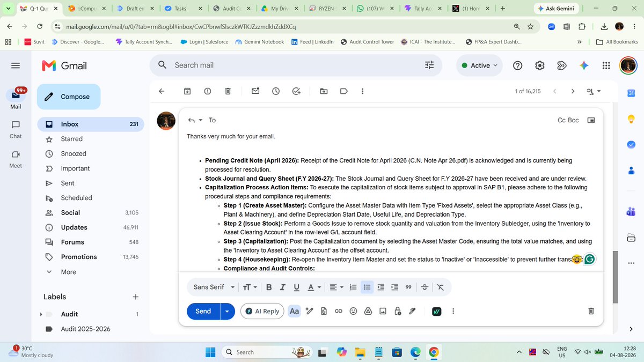Insert files using Google Drive
The width and height of the screenshot is (644, 362).
[x=368, y=311]
